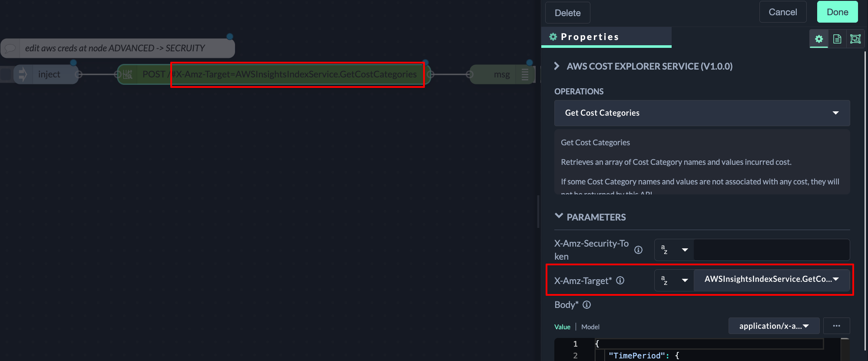Click the Delete button
The image size is (868, 361).
point(567,13)
